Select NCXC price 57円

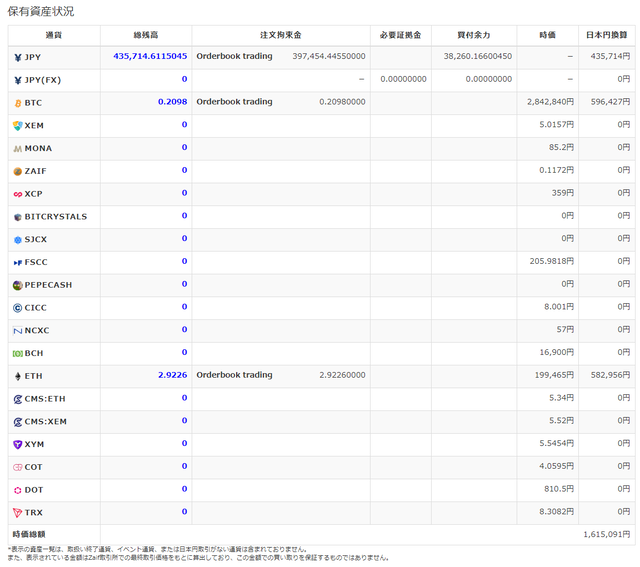565,329
